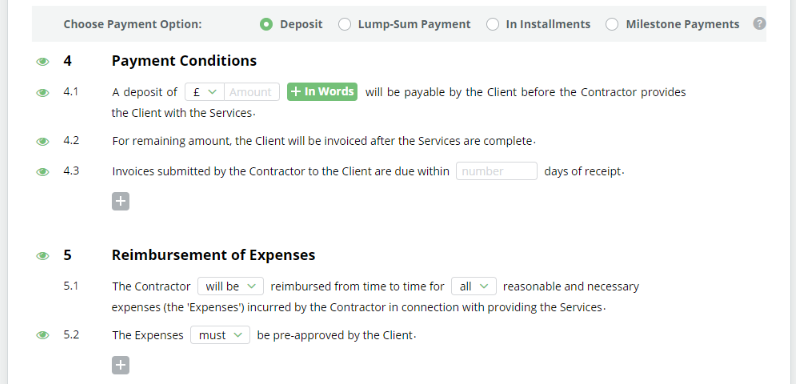The height and width of the screenshot is (392, 796).
Task: Choose Lump-Sum Payment radio option
Action: point(344,24)
